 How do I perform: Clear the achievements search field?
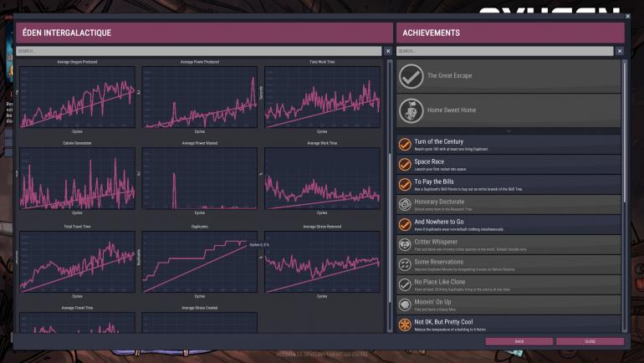620,51
